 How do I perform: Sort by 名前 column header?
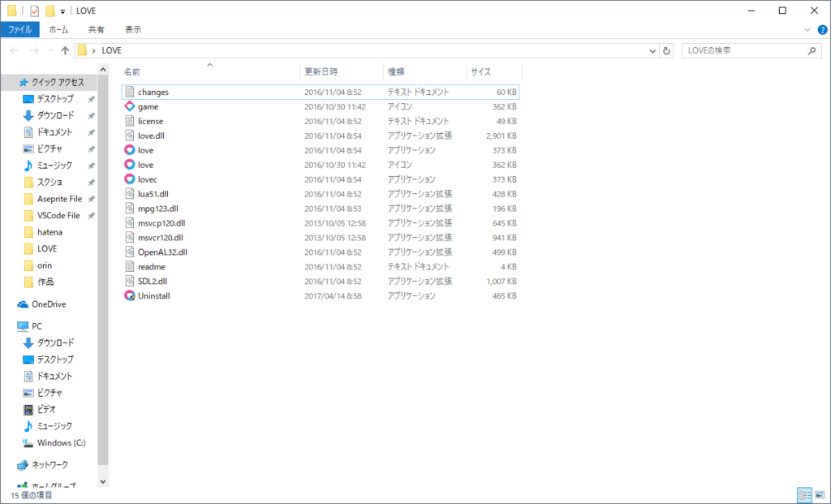click(x=210, y=71)
